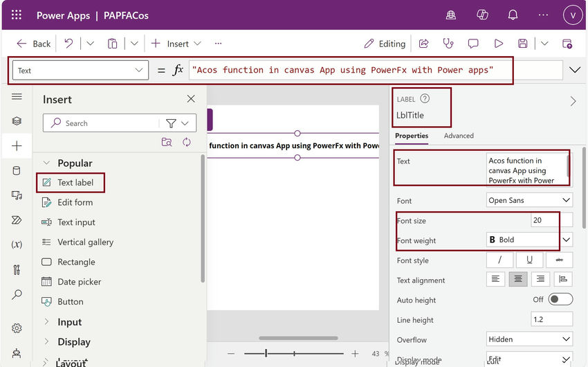Viewport: 588px width, 367px height.
Task: Open the Undo options dropdown arrow
Action: (90, 44)
